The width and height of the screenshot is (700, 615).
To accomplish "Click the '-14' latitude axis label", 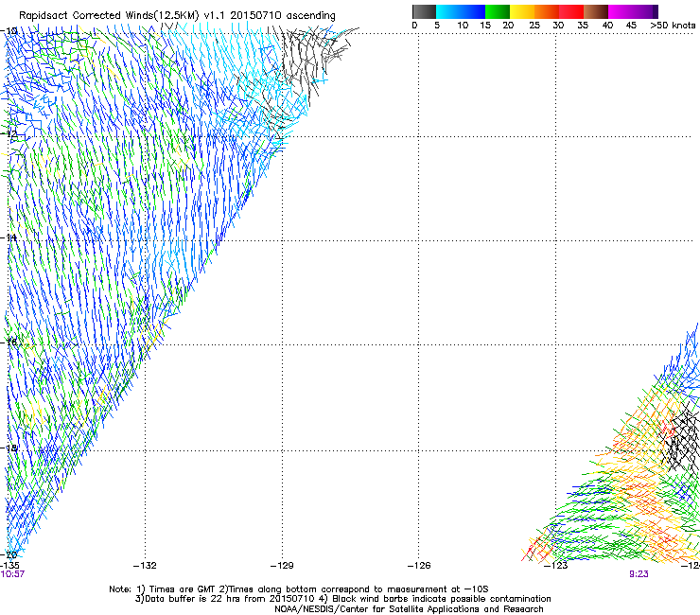I will coord(9,237).
